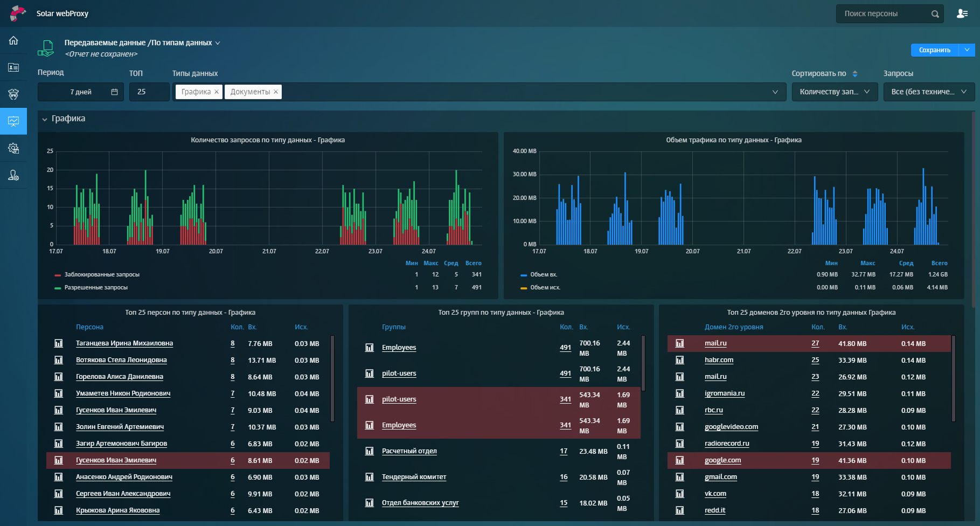
Task: Toggle the 'Разрешенные запросы' legend series
Action: tap(96, 288)
